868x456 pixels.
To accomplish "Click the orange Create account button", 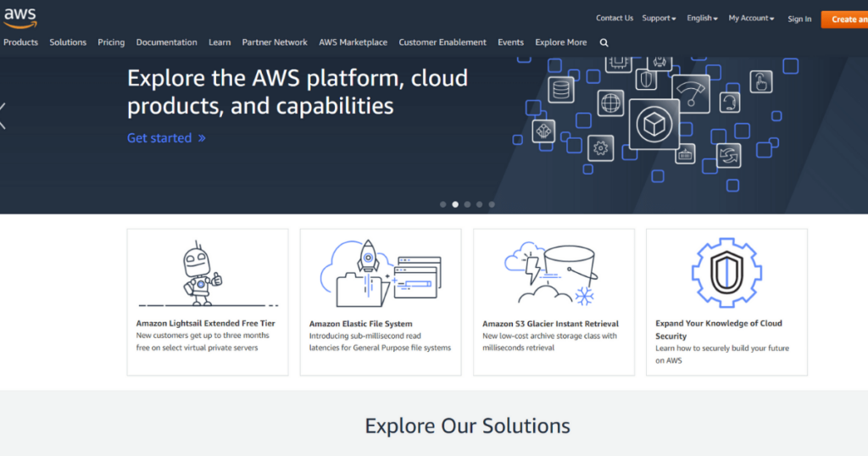I will tap(845, 19).
